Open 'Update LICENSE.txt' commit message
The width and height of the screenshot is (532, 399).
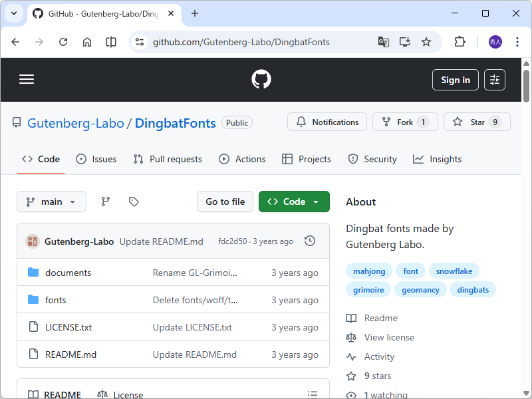click(x=192, y=327)
